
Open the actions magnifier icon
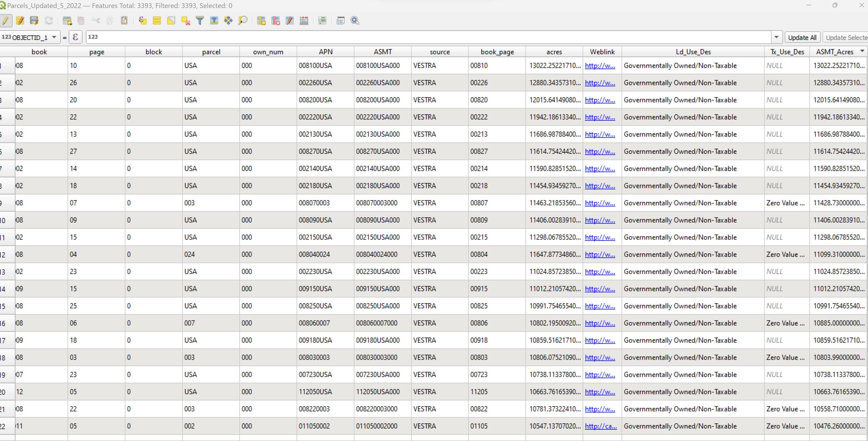coord(355,21)
